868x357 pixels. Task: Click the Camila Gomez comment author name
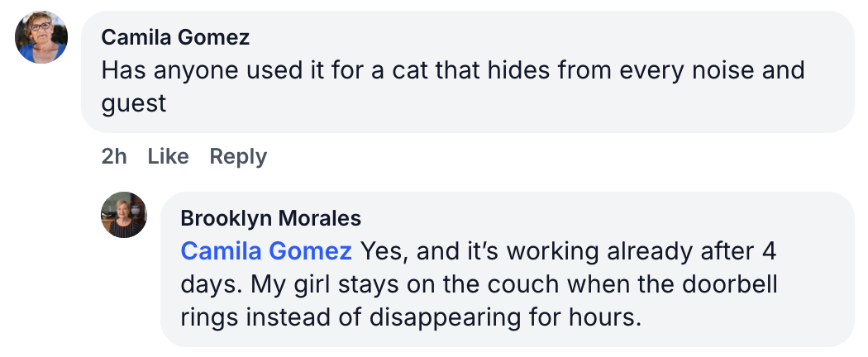175,37
